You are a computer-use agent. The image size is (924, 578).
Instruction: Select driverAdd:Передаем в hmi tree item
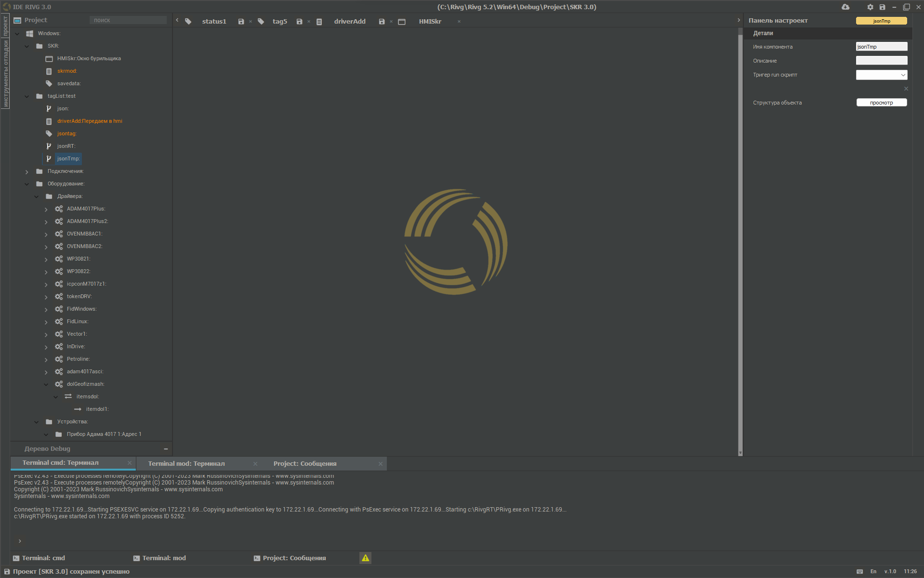coord(90,121)
